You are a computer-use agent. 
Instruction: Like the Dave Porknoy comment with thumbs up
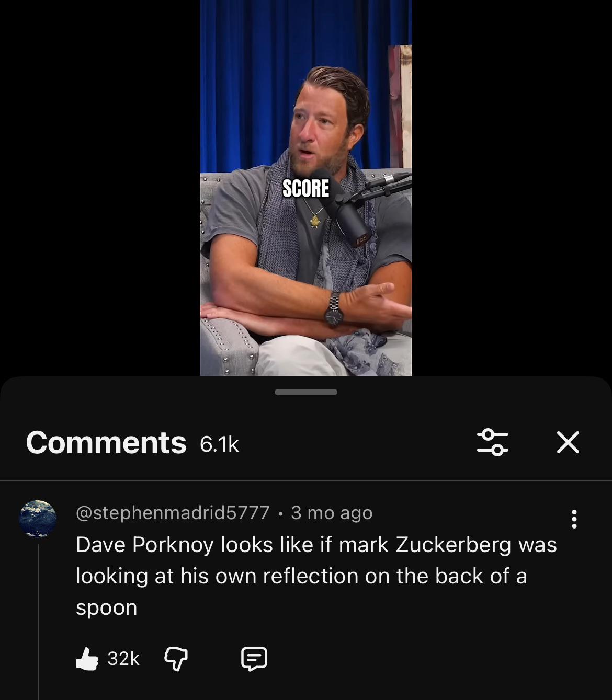[87, 658]
